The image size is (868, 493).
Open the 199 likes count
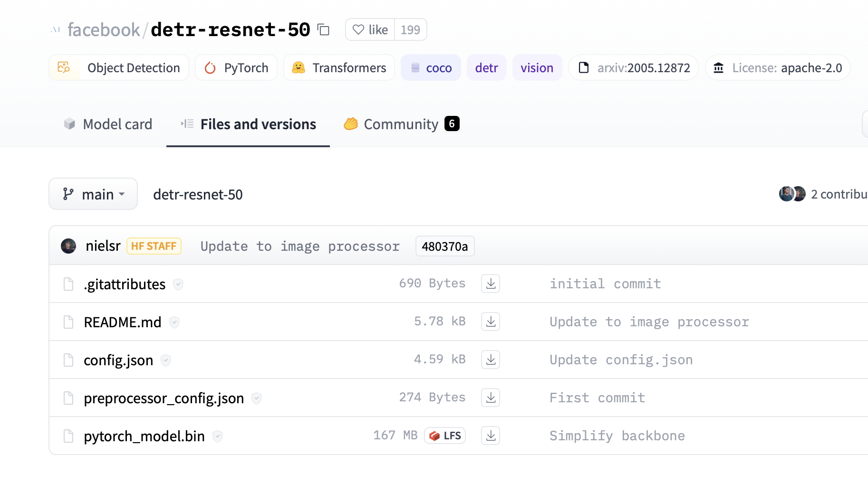[410, 29]
